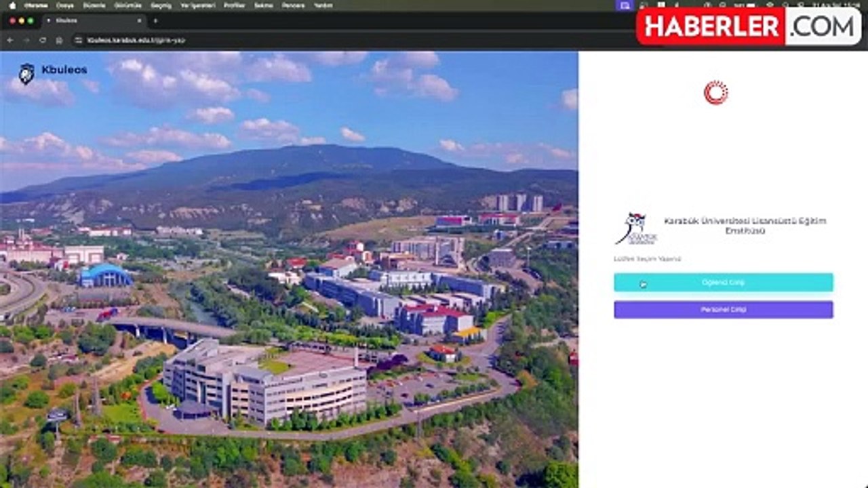Open the Pencere menu
This screenshot has height=488, width=868.
tap(293, 5)
